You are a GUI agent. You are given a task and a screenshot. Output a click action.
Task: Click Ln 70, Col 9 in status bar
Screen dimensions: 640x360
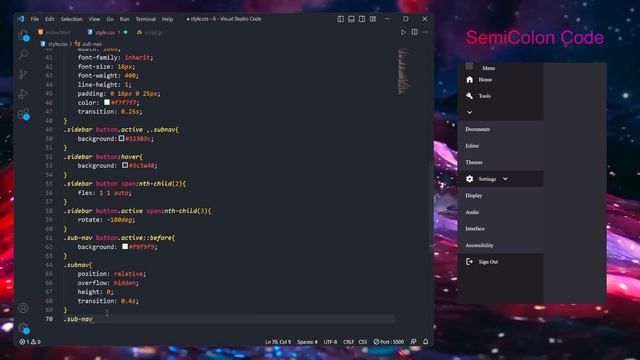tap(278, 342)
